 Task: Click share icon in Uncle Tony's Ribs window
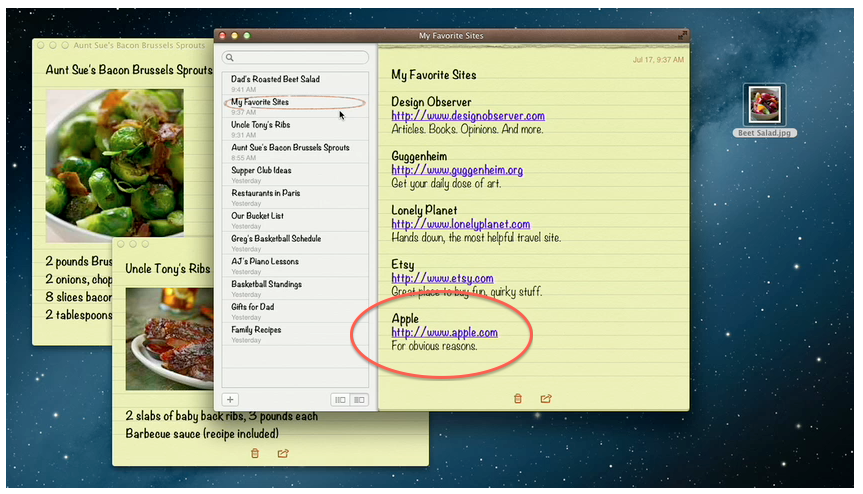[x=283, y=453]
